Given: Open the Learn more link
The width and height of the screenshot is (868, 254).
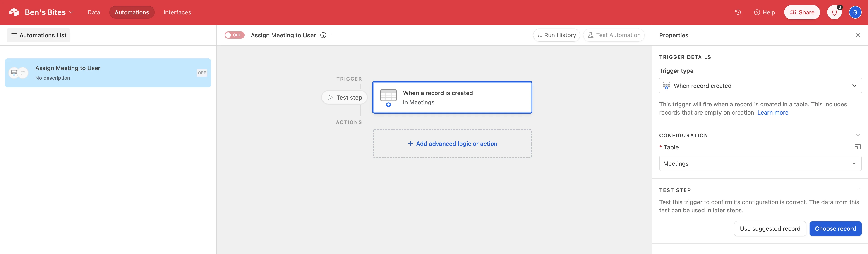Looking at the screenshot, I should (773, 113).
